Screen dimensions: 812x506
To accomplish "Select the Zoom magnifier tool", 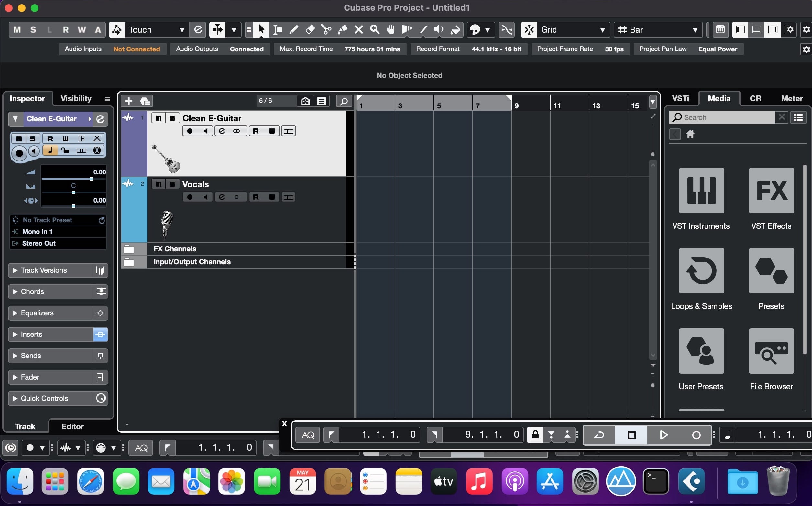I will (x=375, y=29).
